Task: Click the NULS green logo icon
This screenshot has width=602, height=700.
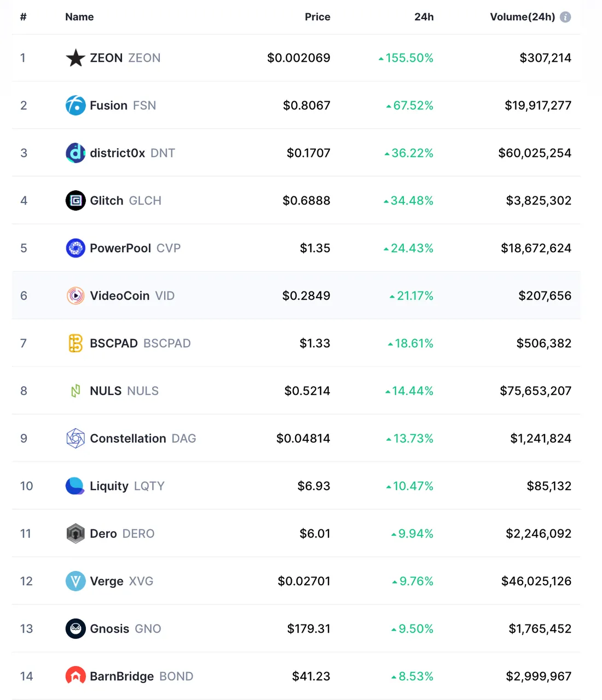Action: pos(76,391)
